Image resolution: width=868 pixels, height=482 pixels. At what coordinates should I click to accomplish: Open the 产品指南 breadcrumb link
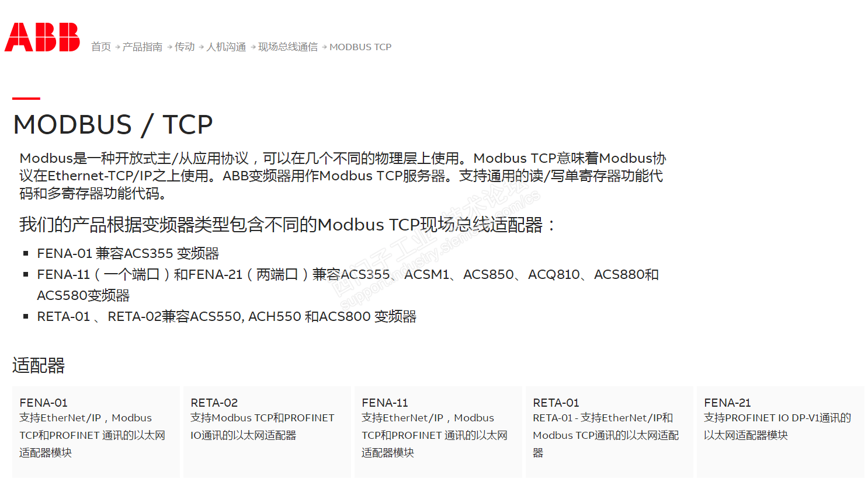pos(142,47)
